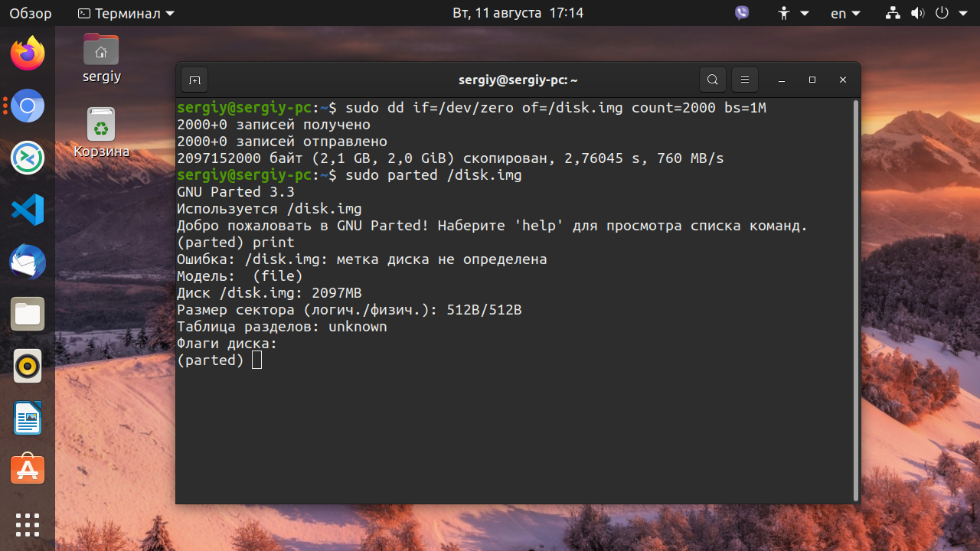Expand the Терминал app menu

tap(126, 13)
